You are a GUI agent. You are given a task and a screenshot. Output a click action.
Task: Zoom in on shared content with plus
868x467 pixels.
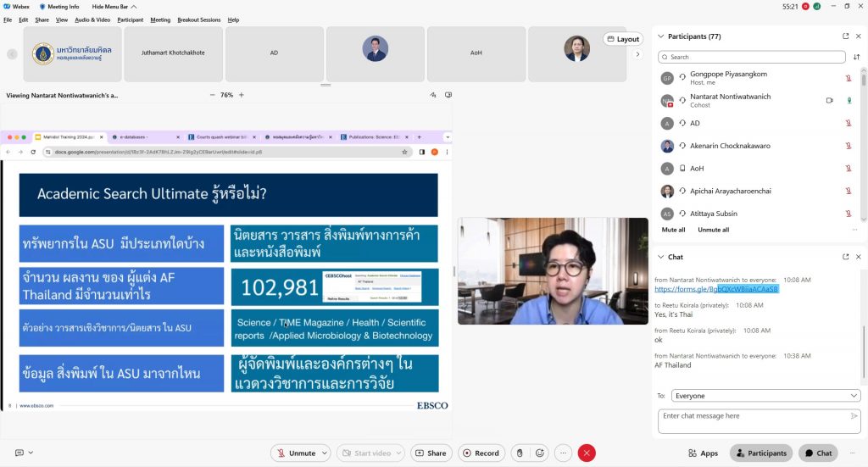[x=240, y=95]
